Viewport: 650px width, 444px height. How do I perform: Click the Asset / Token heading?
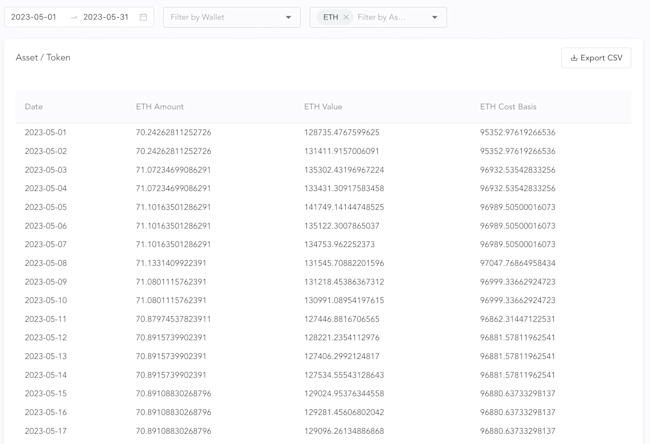click(x=43, y=58)
